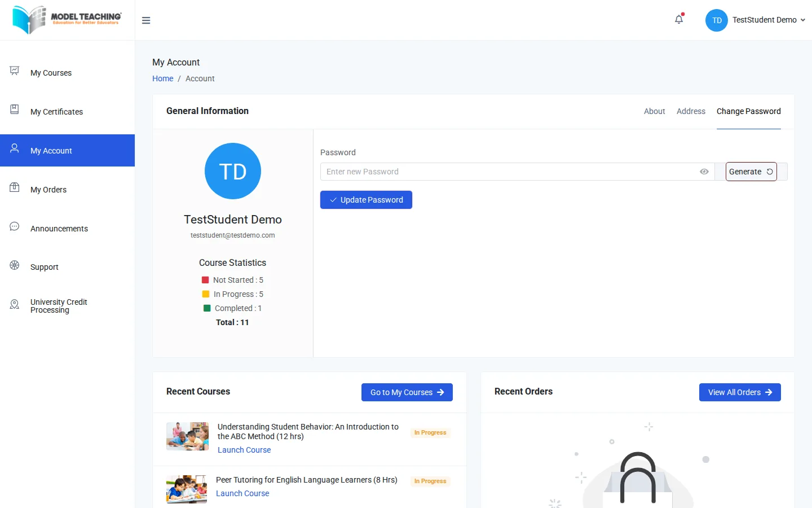Screen dimensions: 812x508
Task: Click the My Orders box icon
Action: click(x=15, y=187)
